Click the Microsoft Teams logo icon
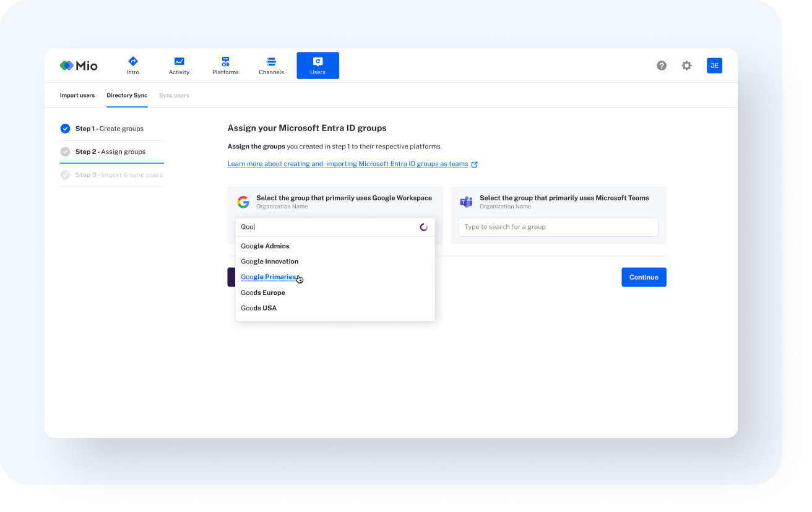 pos(466,202)
